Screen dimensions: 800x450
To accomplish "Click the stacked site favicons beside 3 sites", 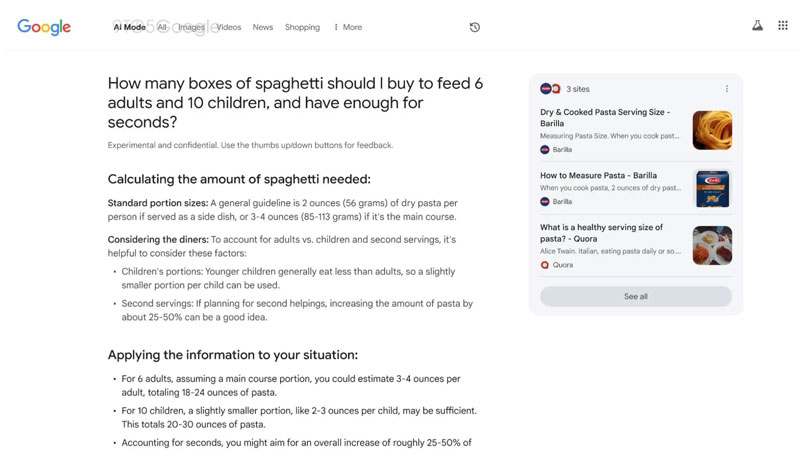I will tap(550, 89).
